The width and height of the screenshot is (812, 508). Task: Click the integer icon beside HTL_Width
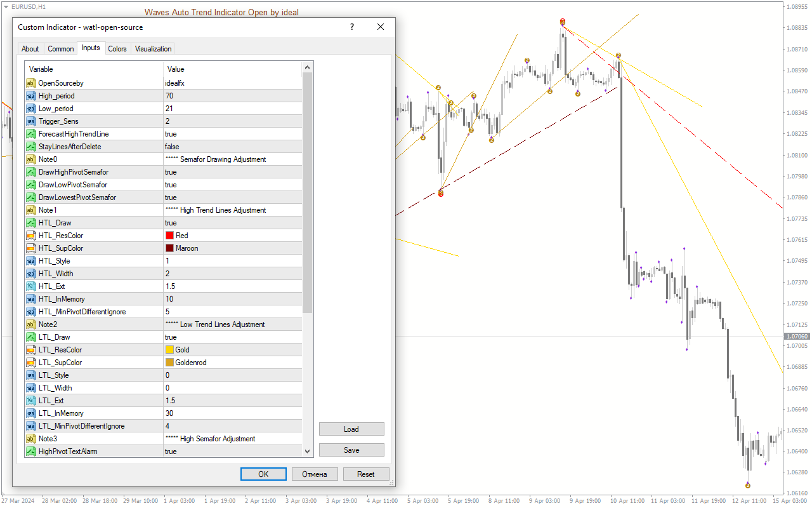(30, 274)
